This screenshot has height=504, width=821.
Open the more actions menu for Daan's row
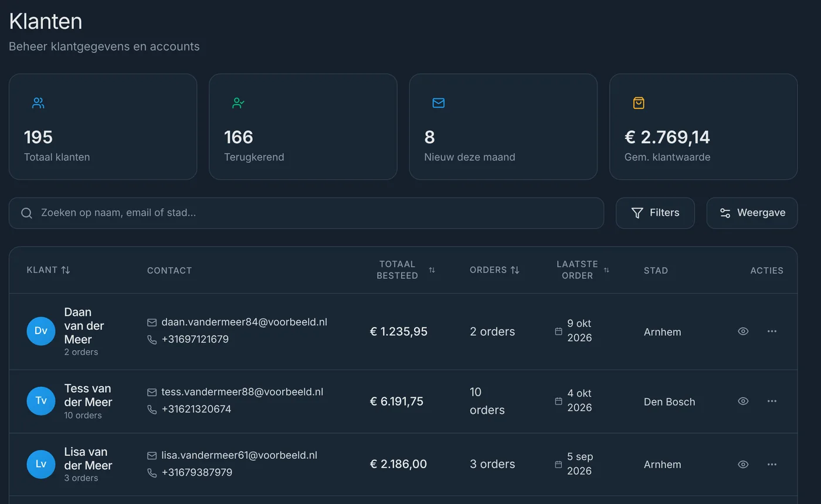point(772,331)
